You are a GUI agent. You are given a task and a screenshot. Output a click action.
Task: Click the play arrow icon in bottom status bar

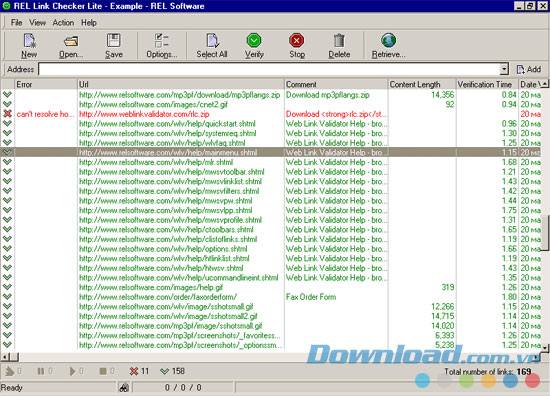point(72,371)
